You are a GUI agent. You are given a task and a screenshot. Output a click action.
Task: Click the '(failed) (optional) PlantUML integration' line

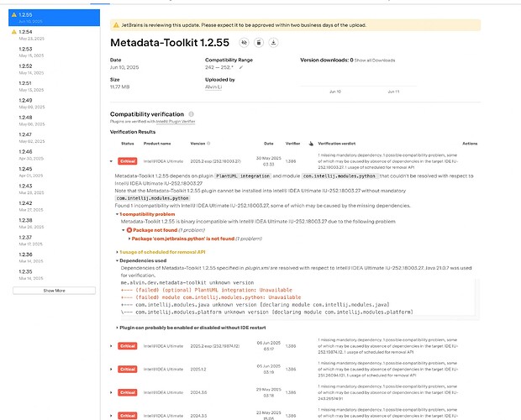click(207, 290)
